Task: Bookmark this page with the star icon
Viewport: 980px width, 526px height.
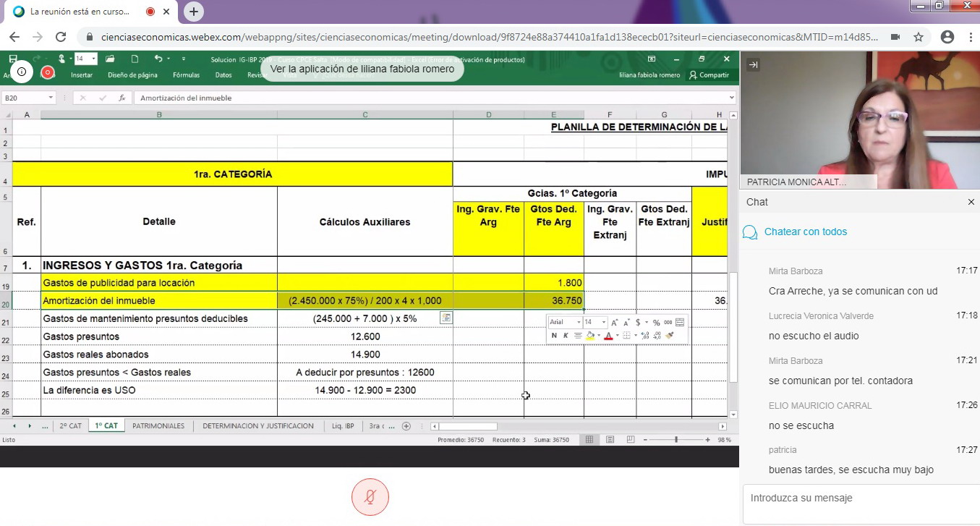Action: click(919, 37)
